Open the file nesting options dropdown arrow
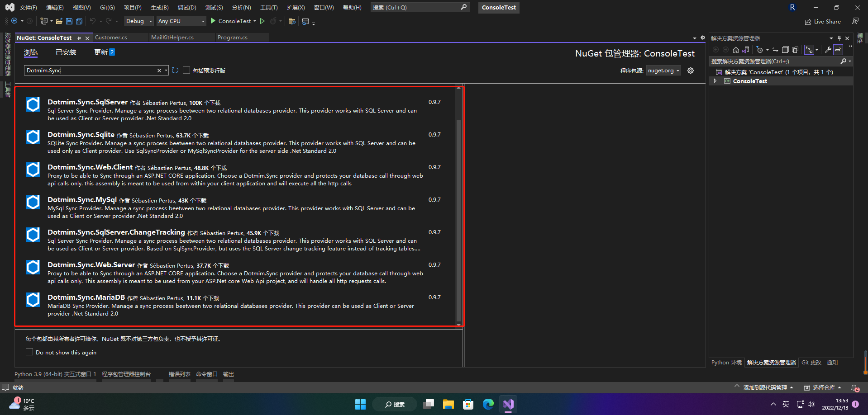 816,50
